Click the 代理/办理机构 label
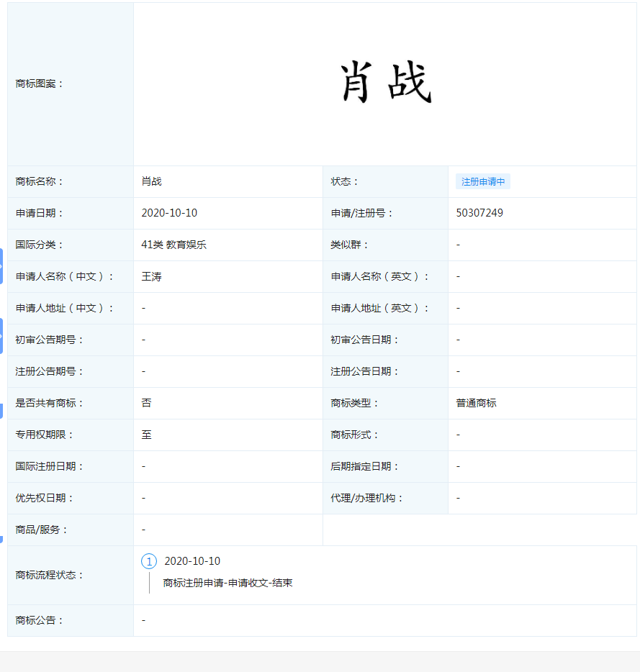 366,498
